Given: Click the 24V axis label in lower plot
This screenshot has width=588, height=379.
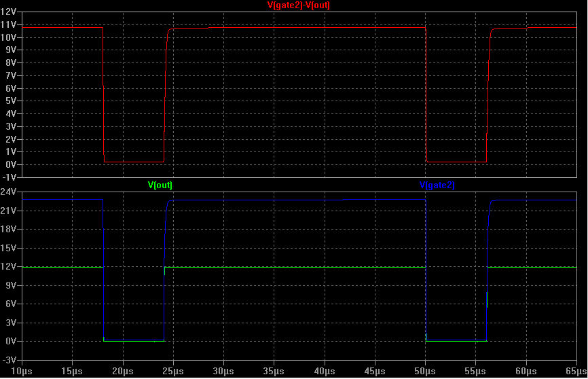Looking at the screenshot, I should coord(8,192).
